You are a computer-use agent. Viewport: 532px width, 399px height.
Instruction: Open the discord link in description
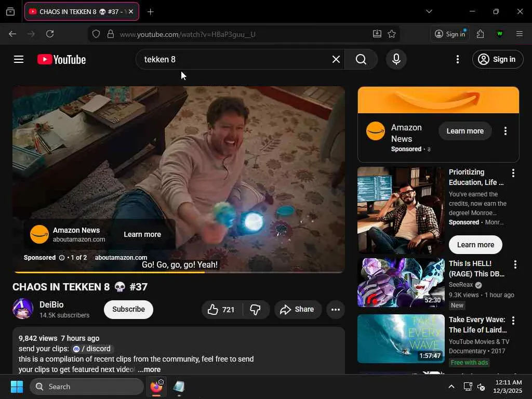92,349
